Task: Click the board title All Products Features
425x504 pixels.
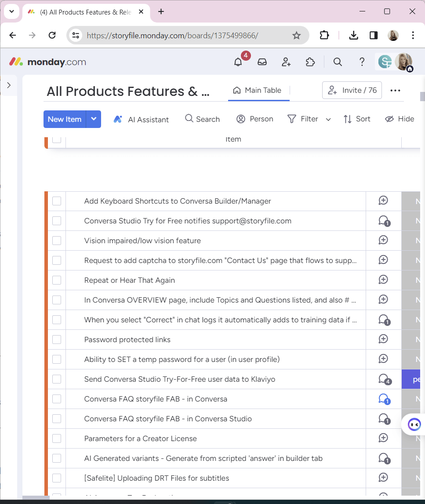Action: pyautogui.click(x=128, y=91)
